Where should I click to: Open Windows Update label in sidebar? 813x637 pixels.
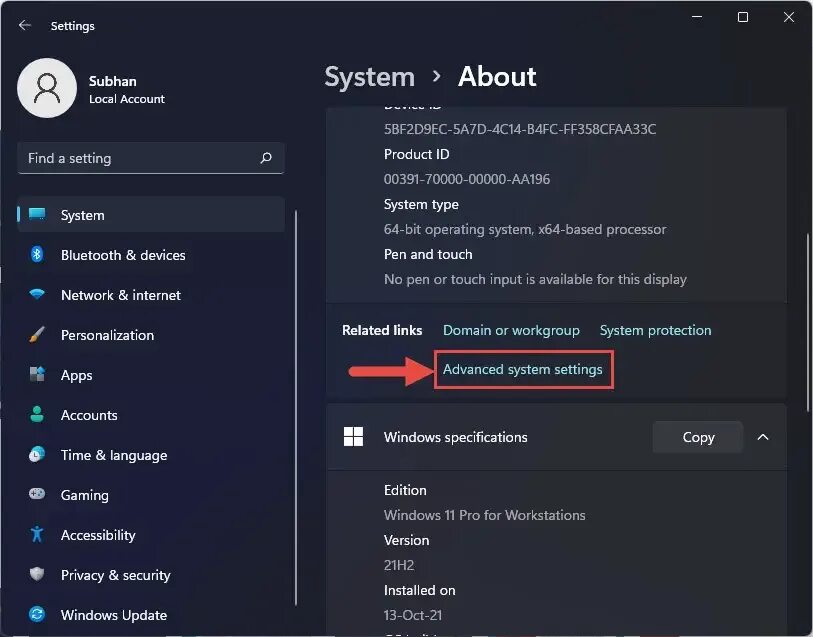tap(114, 615)
